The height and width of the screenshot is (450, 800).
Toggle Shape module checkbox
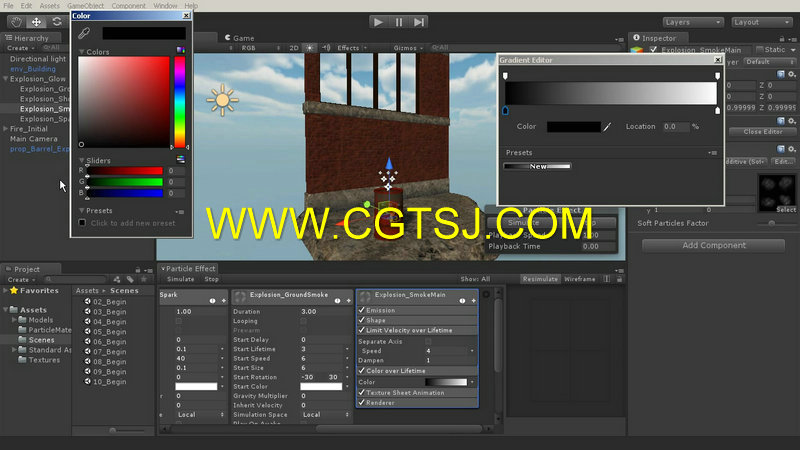(x=362, y=320)
